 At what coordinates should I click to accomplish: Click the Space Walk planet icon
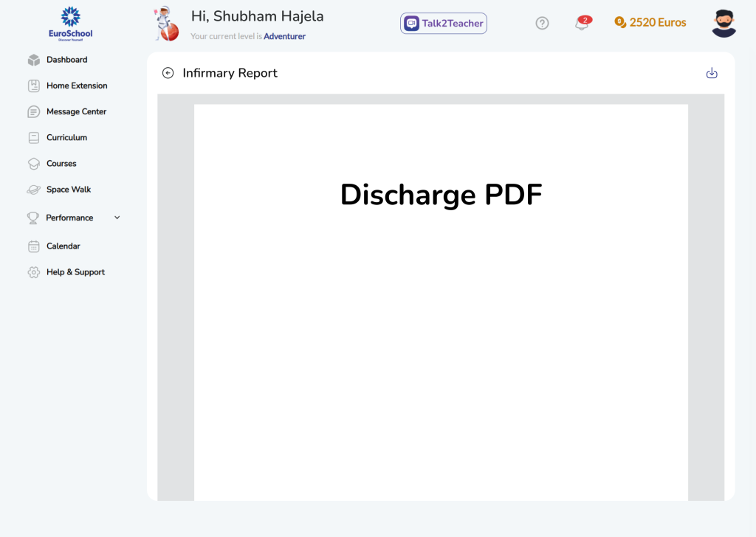click(x=34, y=190)
